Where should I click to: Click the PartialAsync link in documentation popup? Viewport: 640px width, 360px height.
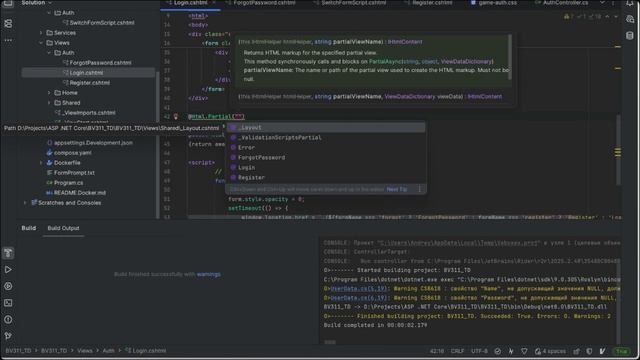[x=393, y=62]
